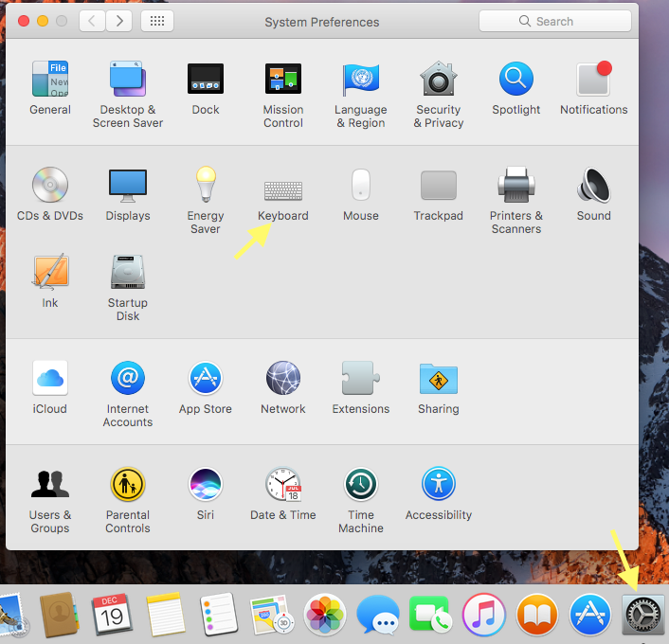The image size is (669, 644).
Task: Click the Show All grid button
Action: (x=157, y=21)
